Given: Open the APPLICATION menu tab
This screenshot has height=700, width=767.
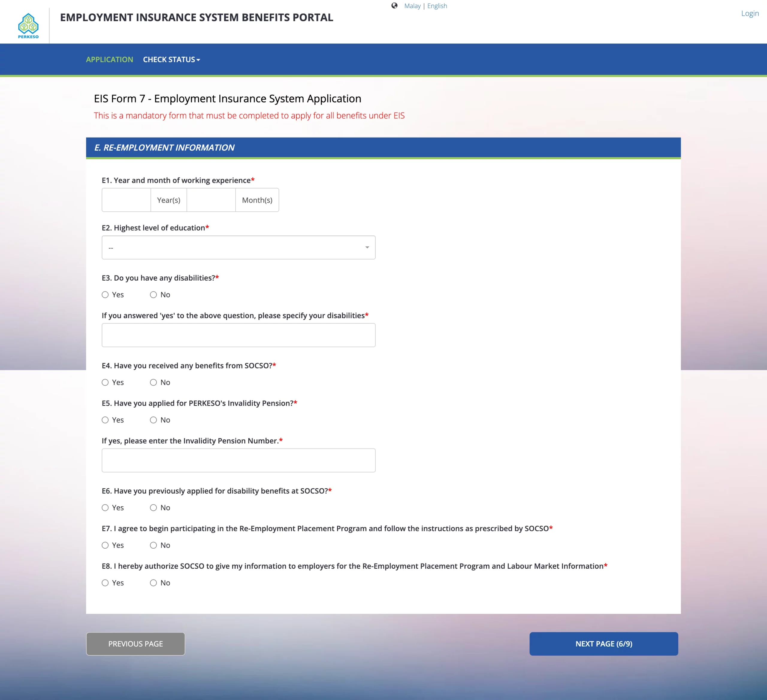Looking at the screenshot, I should 109,59.
